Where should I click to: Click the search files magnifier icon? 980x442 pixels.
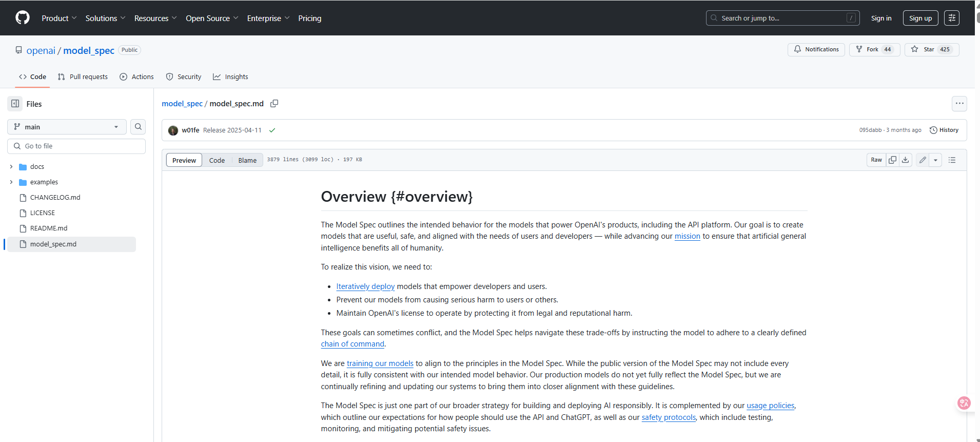click(138, 127)
